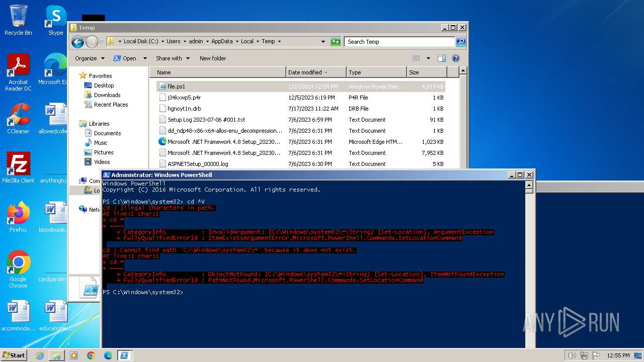Image resolution: width=644 pixels, height=362 pixels.
Task: Select j34kxwp5.p4r file
Action: coord(301,98)
